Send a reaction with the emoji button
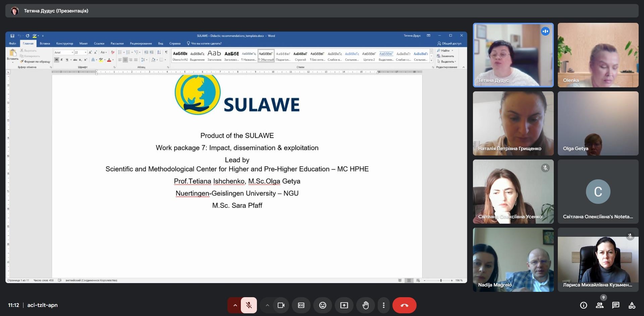The height and width of the screenshot is (316, 644). pyautogui.click(x=323, y=305)
